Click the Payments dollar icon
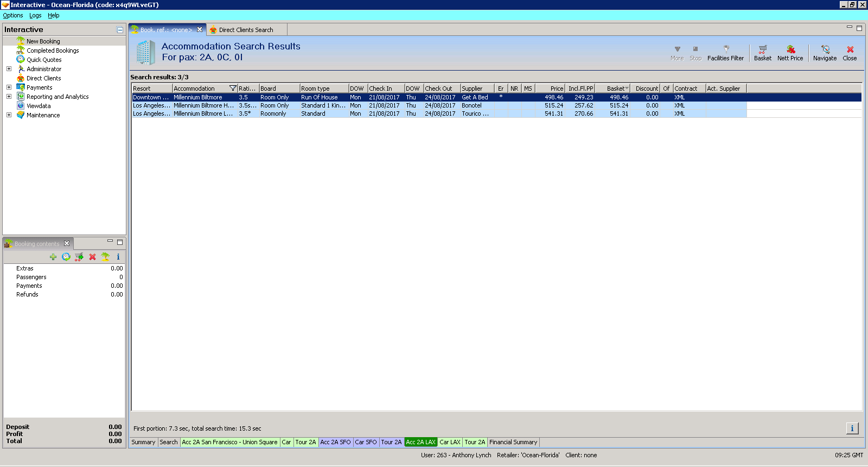868x467 pixels. coord(21,87)
